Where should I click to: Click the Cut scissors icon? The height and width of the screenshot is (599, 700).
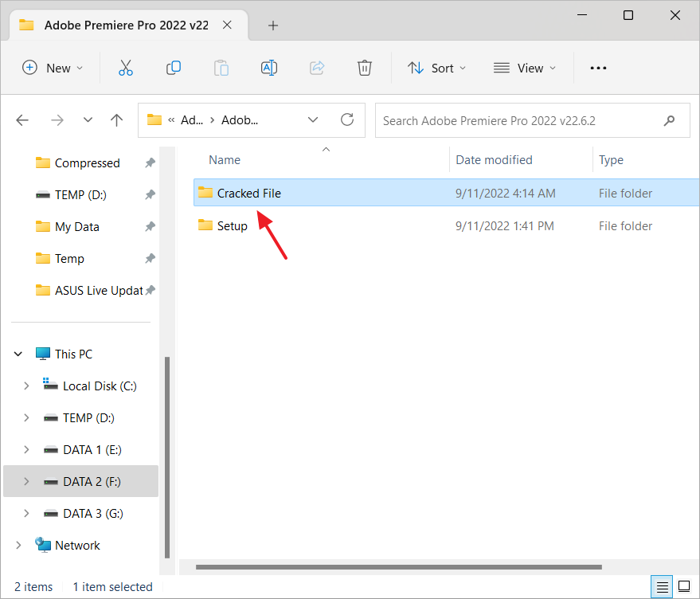tap(125, 68)
